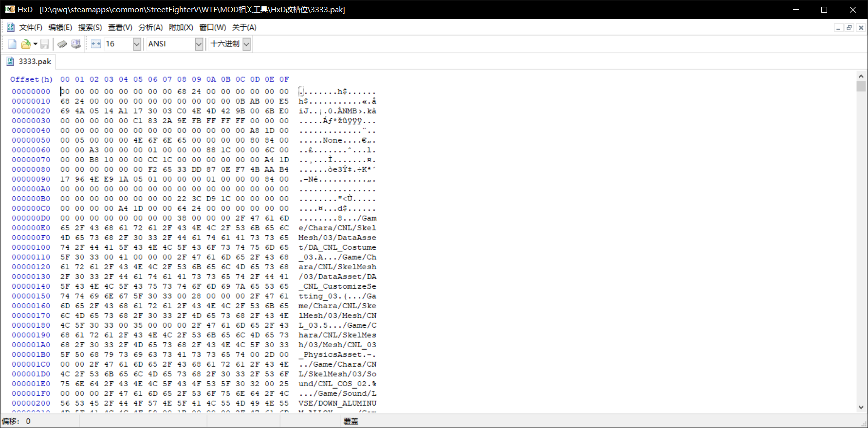Click the scroll down arrow of the hex view

[x=861, y=407]
